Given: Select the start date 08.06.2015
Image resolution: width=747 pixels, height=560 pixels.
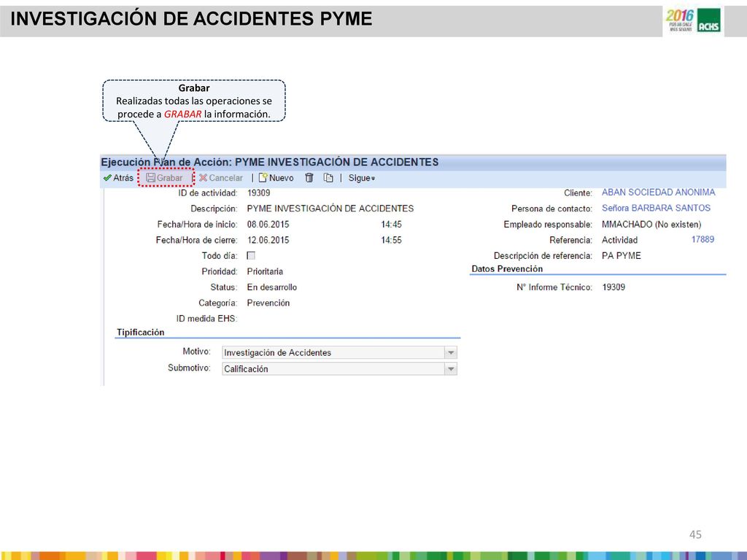Looking at the screenshot, I should 268,225.
